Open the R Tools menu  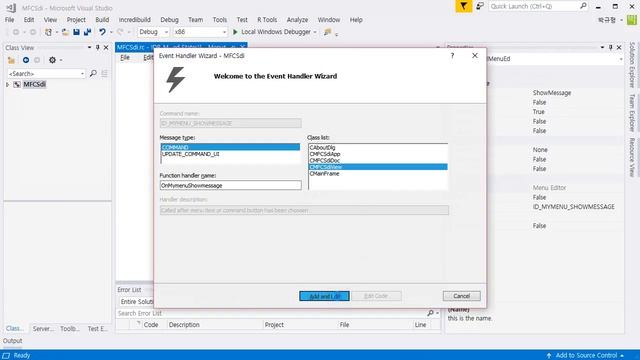tap(267, 20)
